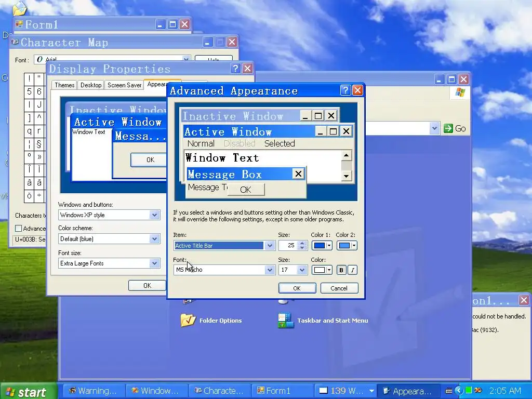This screenshot has width=532, height=399.
Task: Switch to Appearance taskbar button
Action: click(x=408, y=391)
